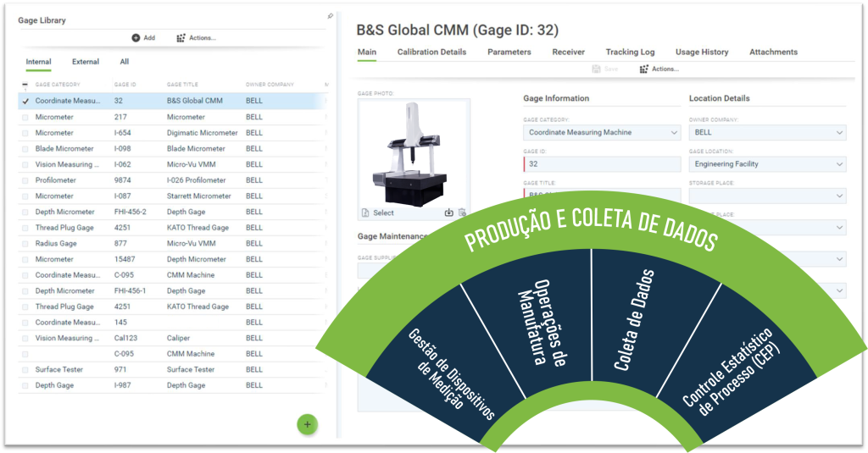The width and height of the screenshot is (868, 453).
Task: Switch to the All tab
Action: tap(125, 62)
